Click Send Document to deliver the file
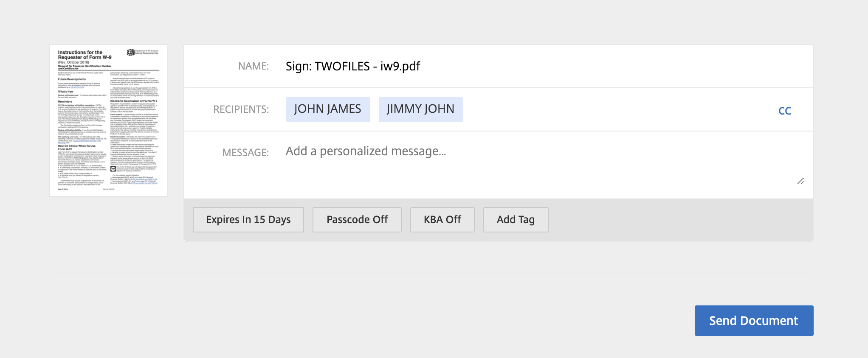This screenshot has width=868, height=358. point(753,321)
